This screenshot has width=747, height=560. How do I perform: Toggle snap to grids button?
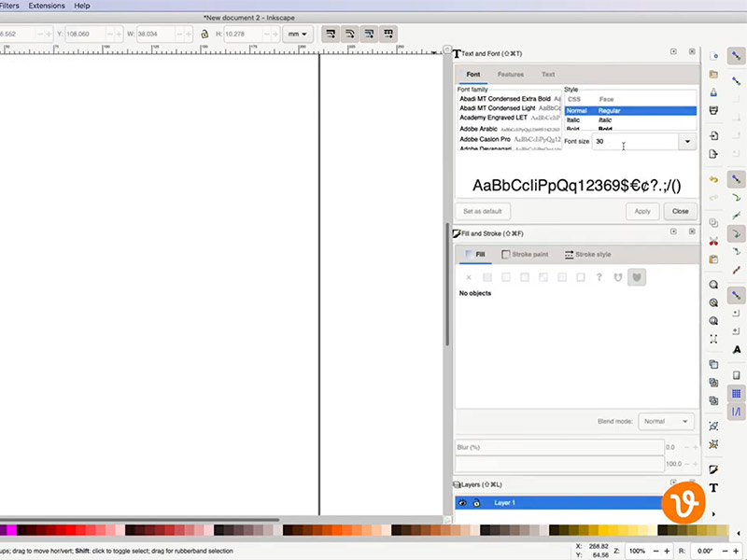[737, 393]
